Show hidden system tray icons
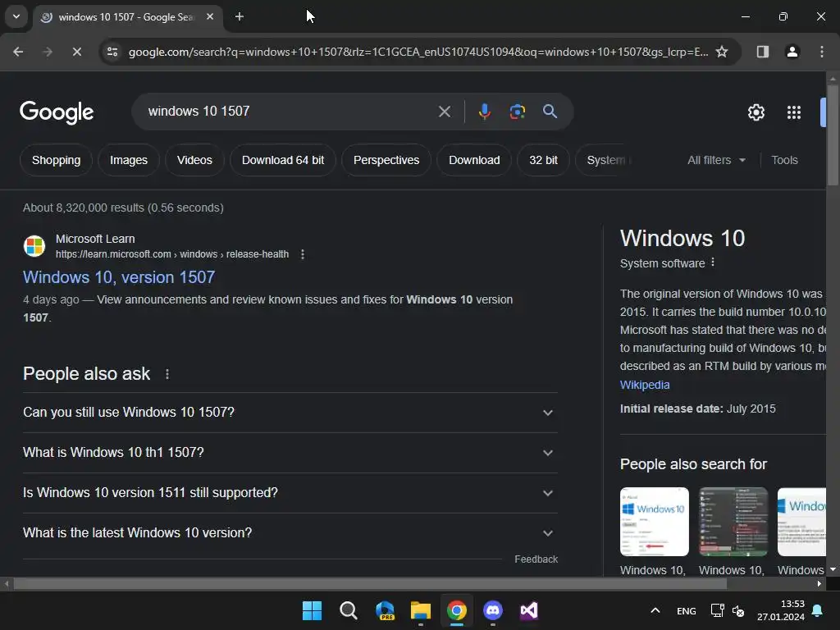Image resolution: width=840 pixels, height=630 pixels. point(655,610)
